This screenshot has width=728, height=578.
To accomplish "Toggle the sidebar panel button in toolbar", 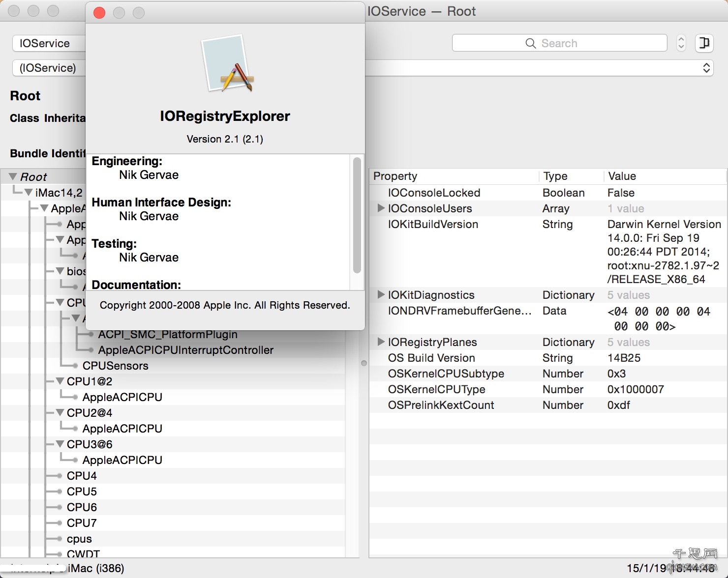I will click(704, 43).
